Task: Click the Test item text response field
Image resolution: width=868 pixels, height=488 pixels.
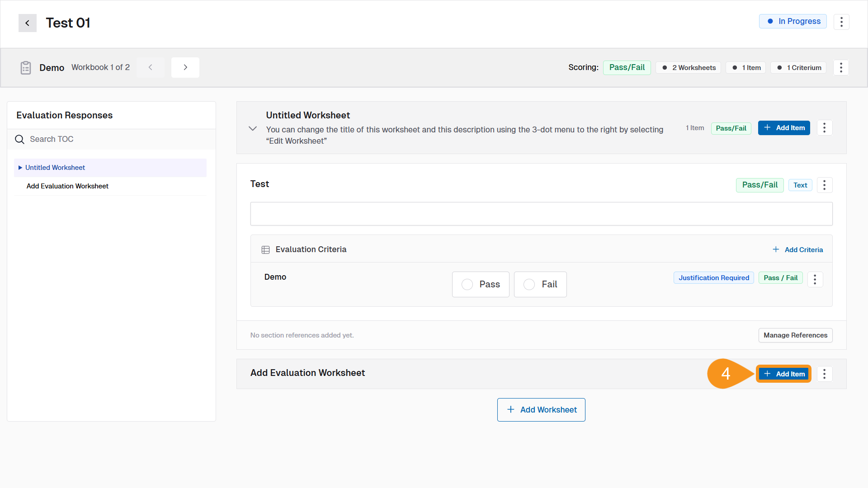Action: pyautogui.click(x=541, y=214)
